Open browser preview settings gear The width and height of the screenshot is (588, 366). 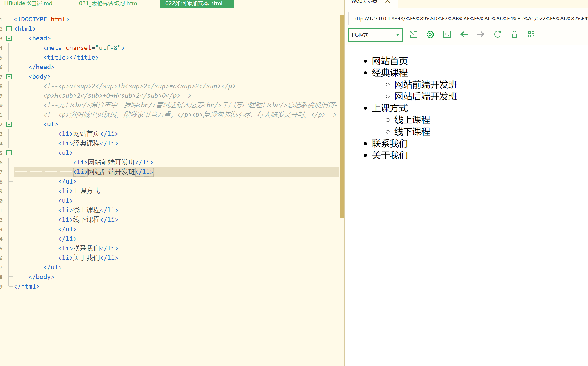pyautogui.click(x=430, y=35)
